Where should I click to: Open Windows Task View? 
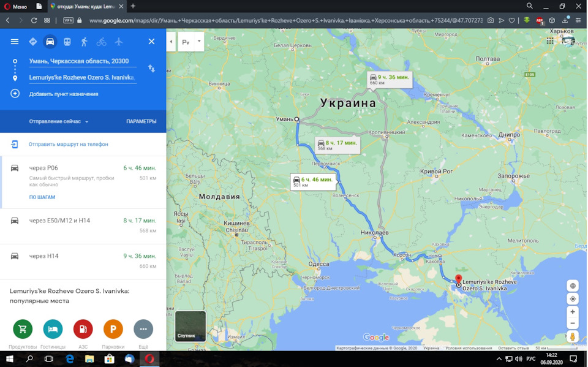tap(49, 359)
